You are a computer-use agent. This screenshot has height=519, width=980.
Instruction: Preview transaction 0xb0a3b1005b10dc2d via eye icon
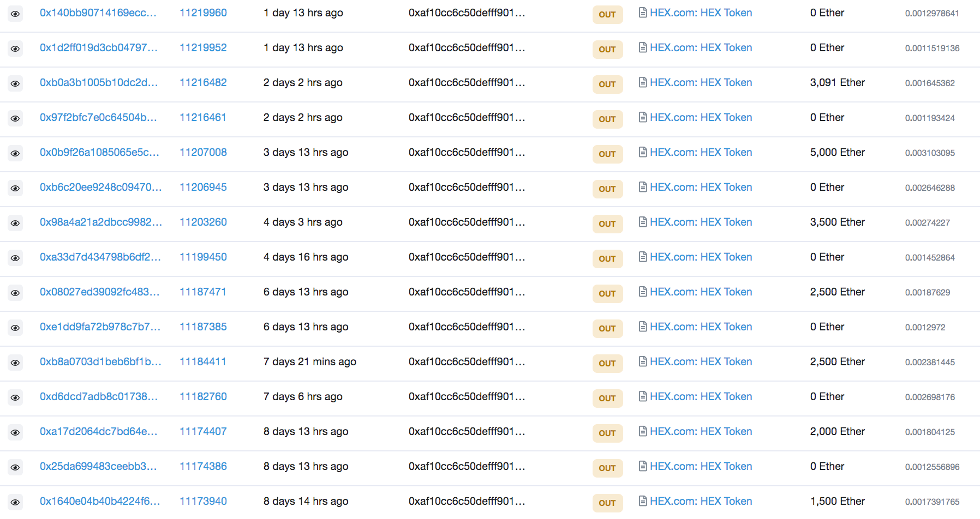[15, 83]
